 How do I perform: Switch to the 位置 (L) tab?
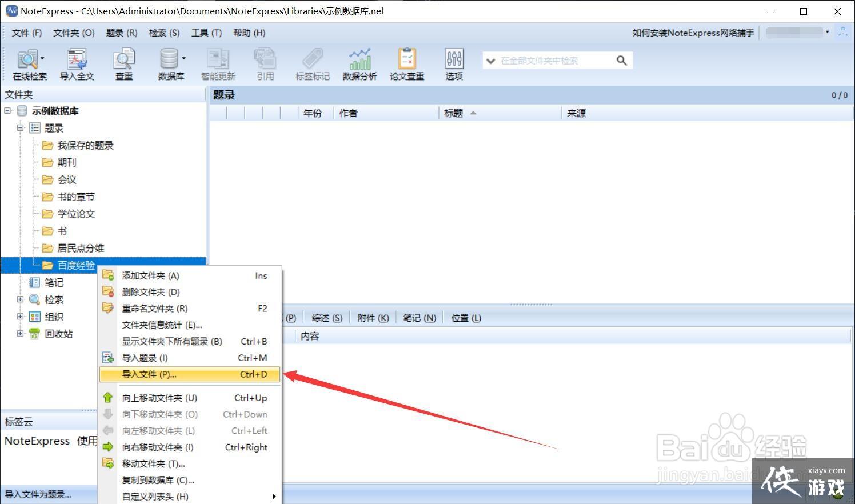[x=466, y=318]
